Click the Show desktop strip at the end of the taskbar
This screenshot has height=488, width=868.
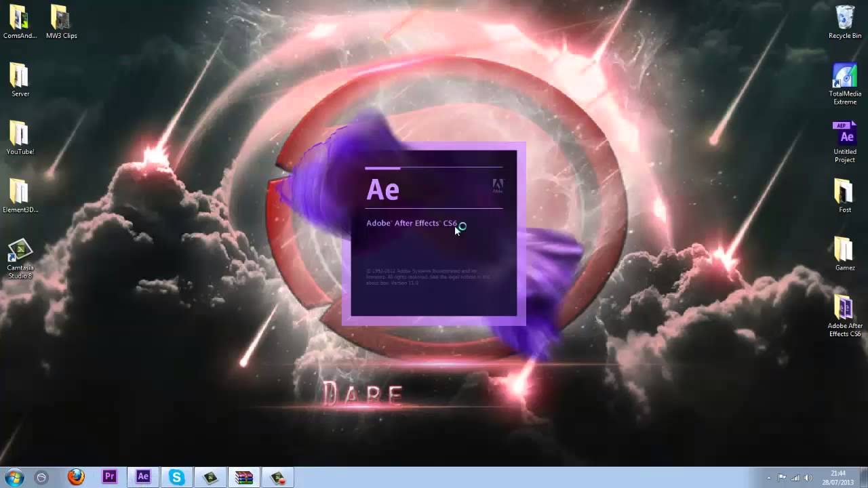pyautogui.click(x=863, y=477)
